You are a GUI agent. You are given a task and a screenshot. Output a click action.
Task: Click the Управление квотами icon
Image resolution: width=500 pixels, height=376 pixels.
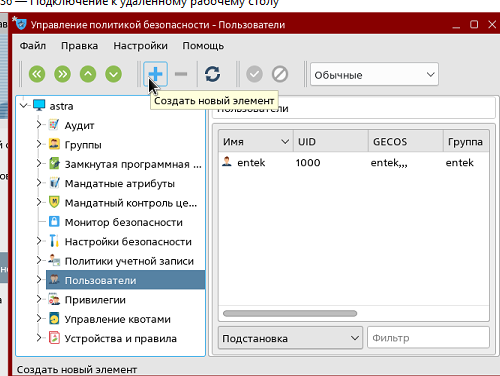pos(54,319)
